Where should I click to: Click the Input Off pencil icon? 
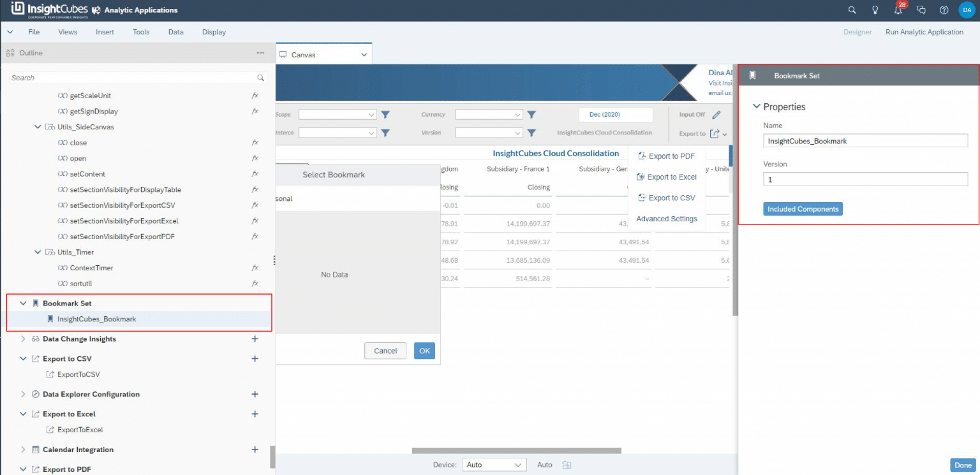pos(715,115)
